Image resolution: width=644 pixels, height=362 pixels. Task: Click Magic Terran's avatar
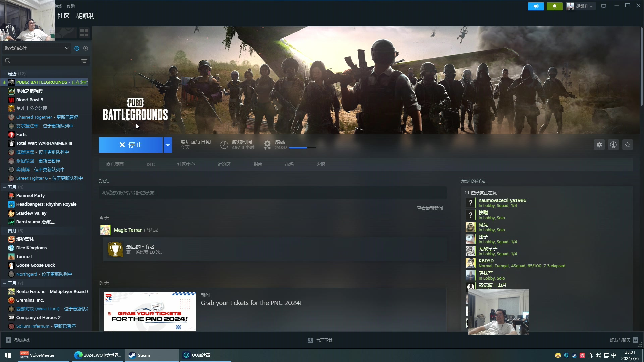coord(105,230)
